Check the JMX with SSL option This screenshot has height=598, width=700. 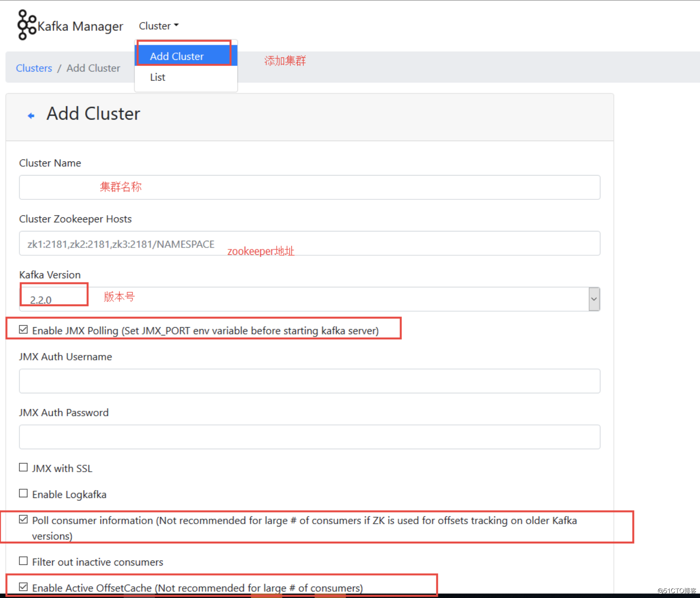pyautogui.click(x=23, y=467)
